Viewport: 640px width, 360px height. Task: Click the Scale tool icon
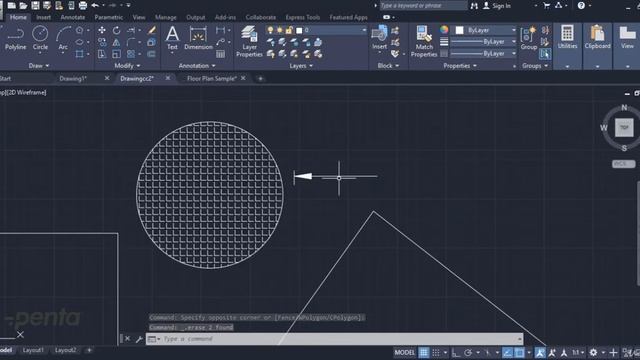click(117, 54)
